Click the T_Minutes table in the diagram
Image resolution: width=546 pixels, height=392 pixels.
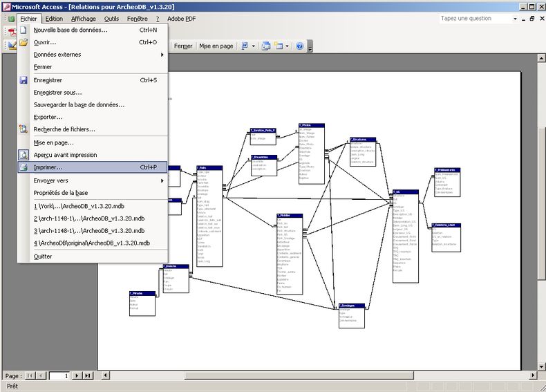(x=142, y=304)
